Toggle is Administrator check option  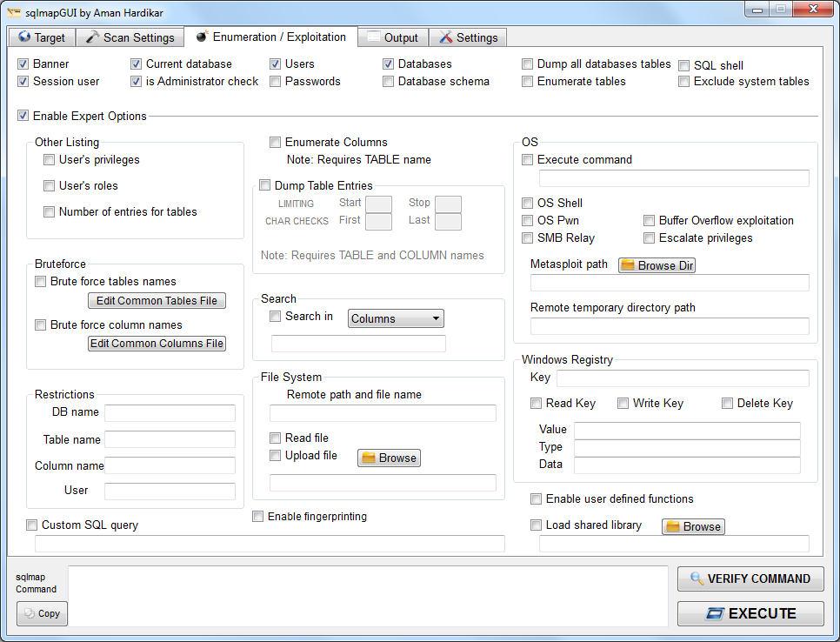(x=136, y=82)
